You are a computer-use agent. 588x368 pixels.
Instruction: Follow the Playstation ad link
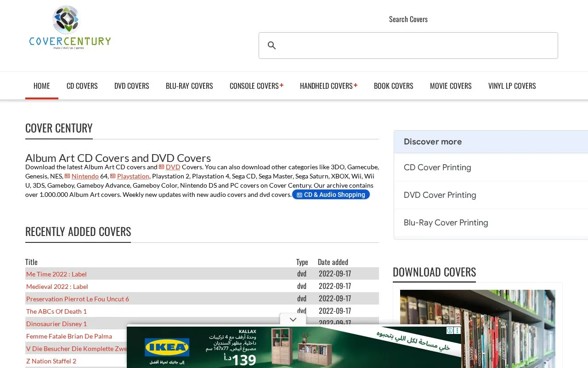tap(130, 176)
